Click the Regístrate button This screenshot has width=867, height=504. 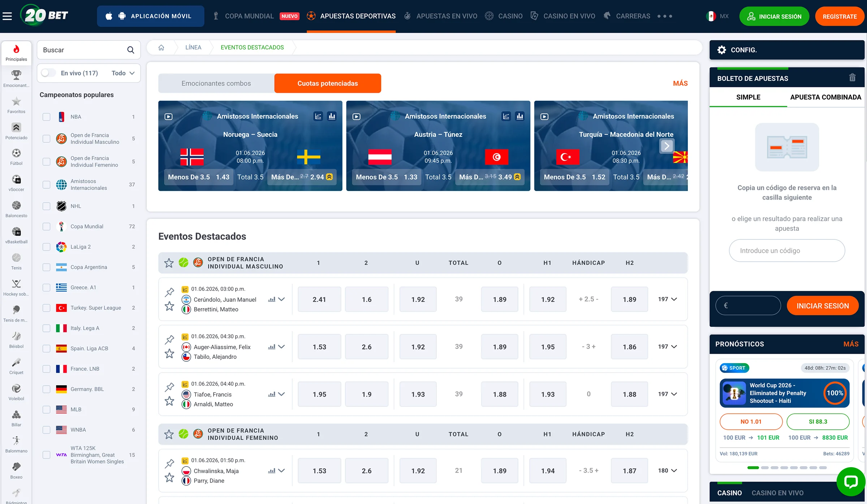(x=840, y=16)
